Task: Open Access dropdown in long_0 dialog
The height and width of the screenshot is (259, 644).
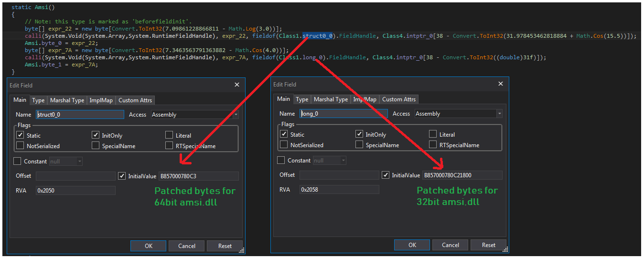Action: [459, 114]
